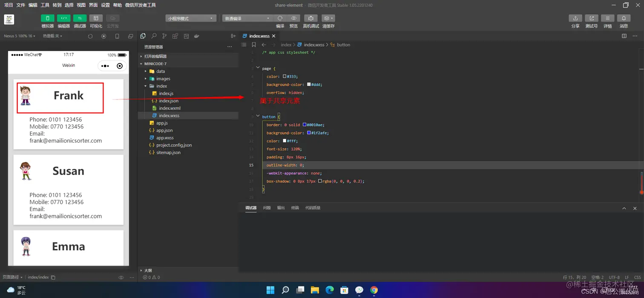
Task: Click the 清缓存 clear cache button
Action: pyautogui.click(x=328, y=18)
